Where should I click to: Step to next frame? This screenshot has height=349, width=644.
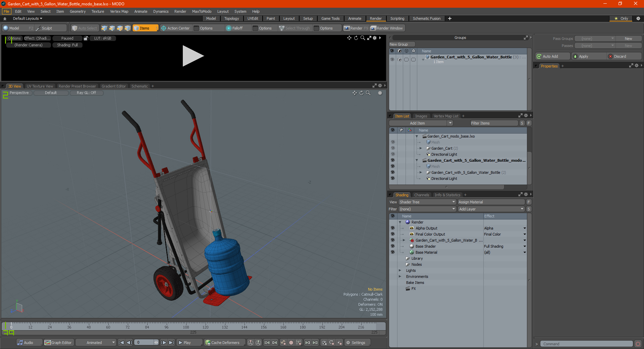pyautogui.click(x=164, y=343)
